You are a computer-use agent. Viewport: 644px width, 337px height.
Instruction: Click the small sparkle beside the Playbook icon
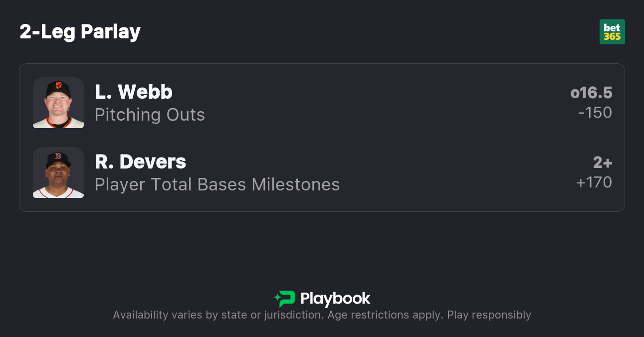pos(277,299)
